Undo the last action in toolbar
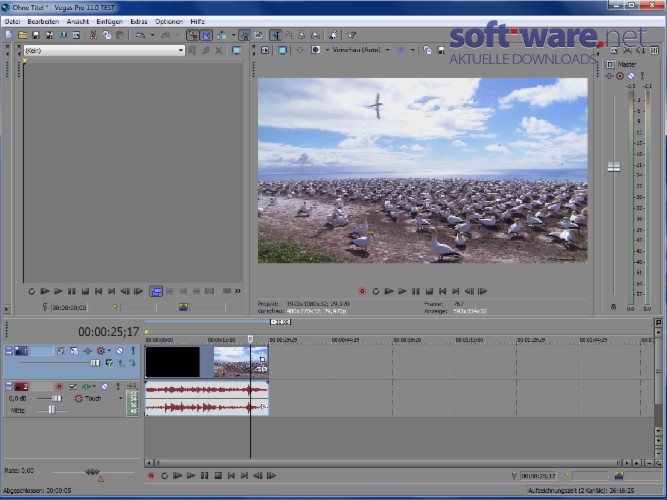 pos(140,35)
